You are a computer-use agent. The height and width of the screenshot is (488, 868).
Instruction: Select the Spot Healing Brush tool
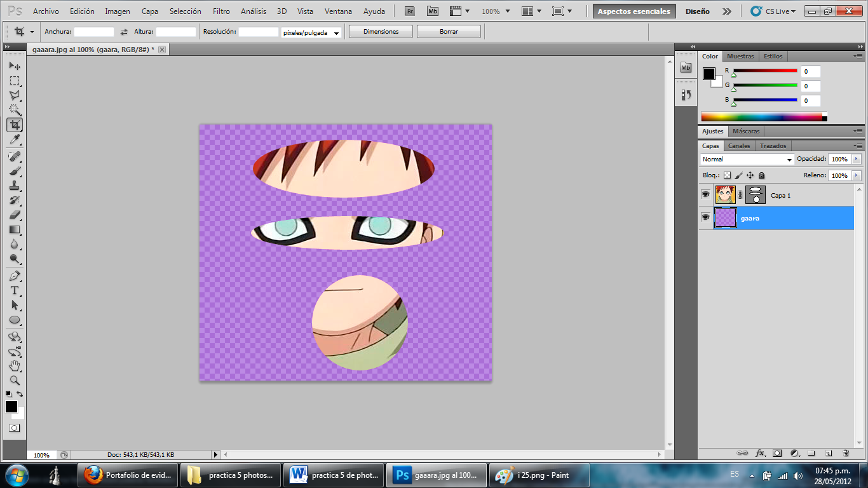(x=15, y=156)
